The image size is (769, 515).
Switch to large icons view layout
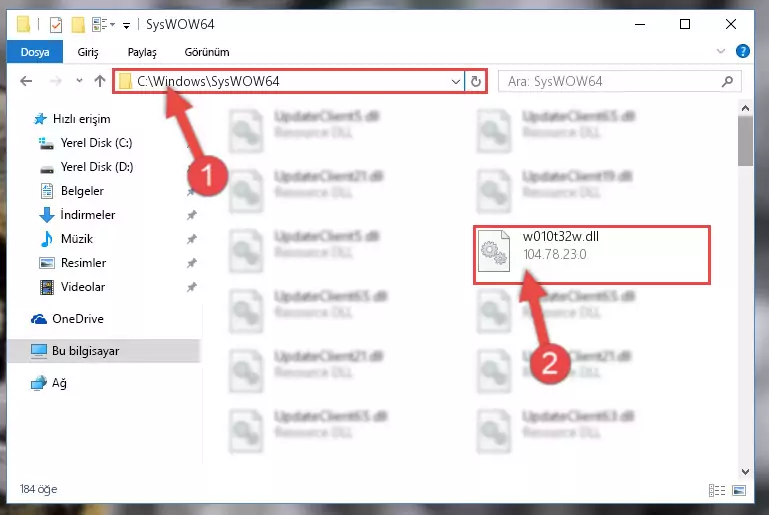739,490
